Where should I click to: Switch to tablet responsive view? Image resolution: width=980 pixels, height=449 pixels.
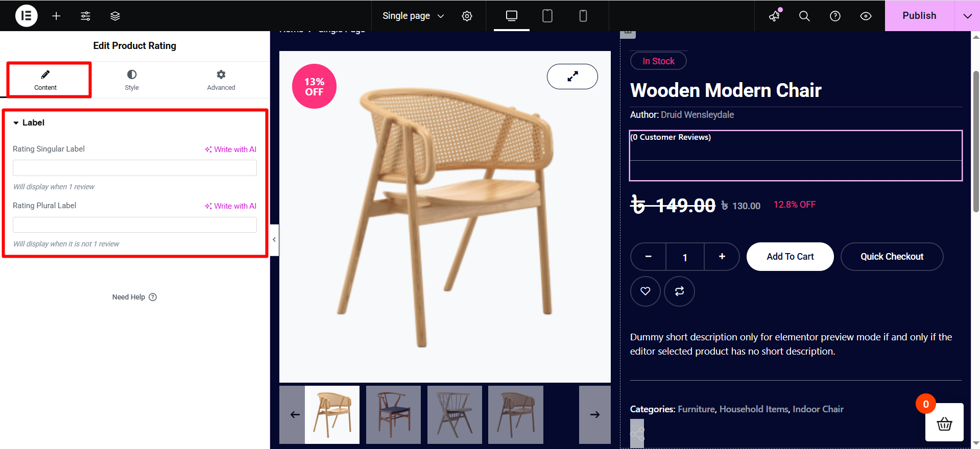(x=547, y=16)
